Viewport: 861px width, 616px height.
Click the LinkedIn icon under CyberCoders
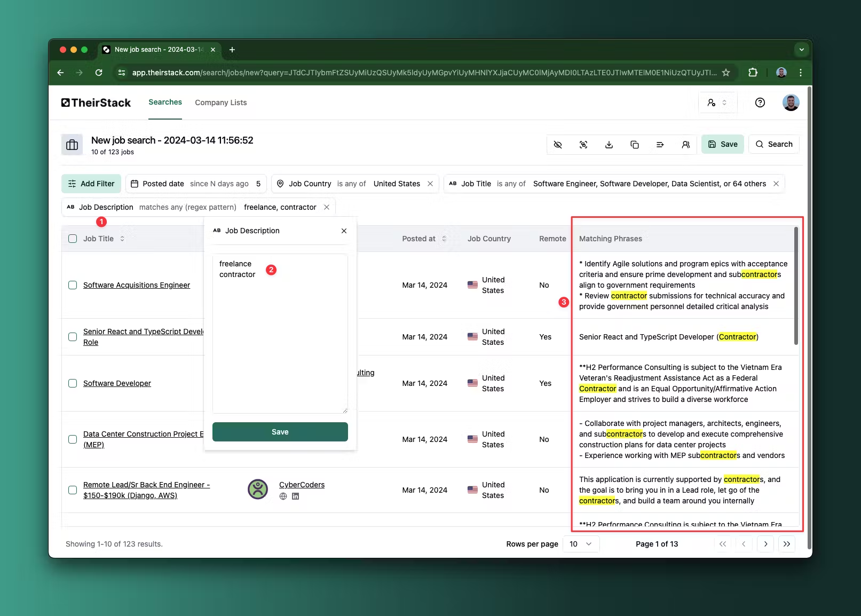[296, 496]
